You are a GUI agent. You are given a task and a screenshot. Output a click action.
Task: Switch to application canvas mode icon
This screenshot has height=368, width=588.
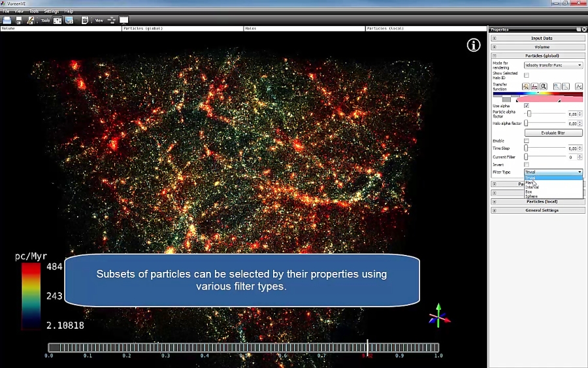pyautogui.click(x=123, y=20)
